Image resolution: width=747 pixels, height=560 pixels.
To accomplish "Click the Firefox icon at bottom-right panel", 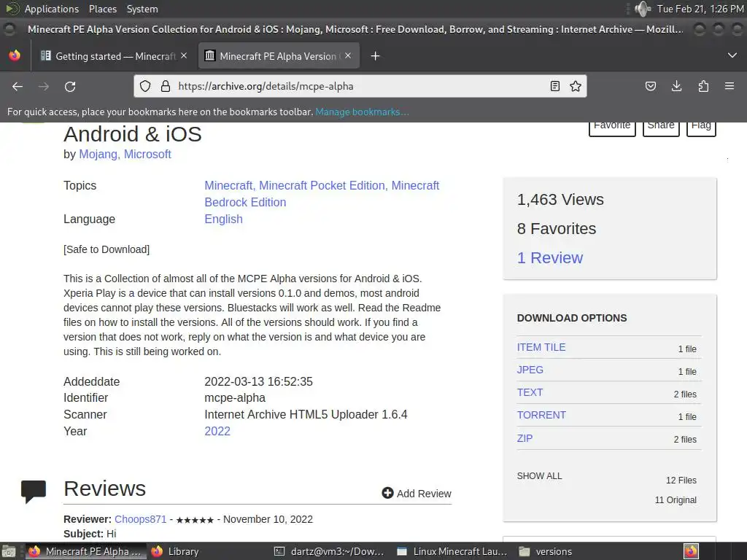I will (x=691, y=551).
